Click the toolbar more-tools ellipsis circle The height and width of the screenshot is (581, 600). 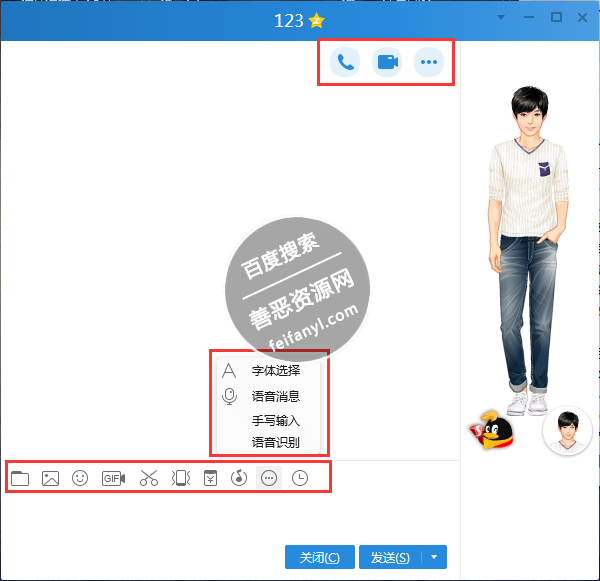click(269, 478)
